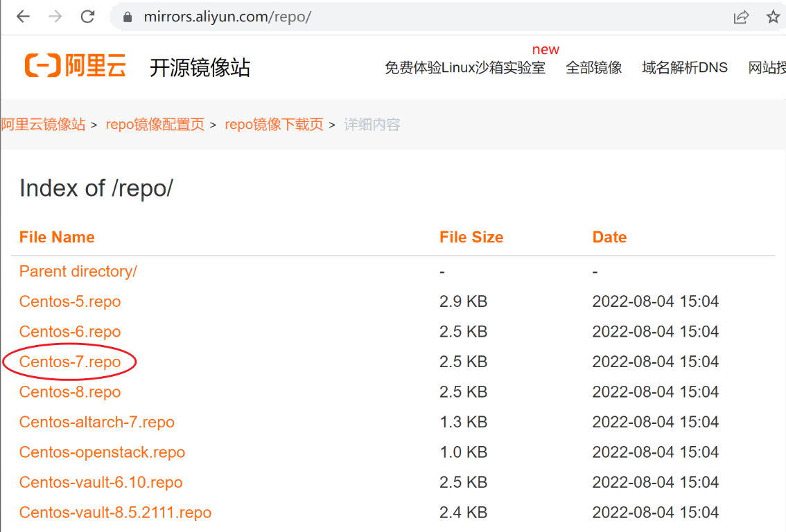This screenshot has width=786, height=532.
Task: Open Centos-8.repo link
Action: [x=70, y=392]
